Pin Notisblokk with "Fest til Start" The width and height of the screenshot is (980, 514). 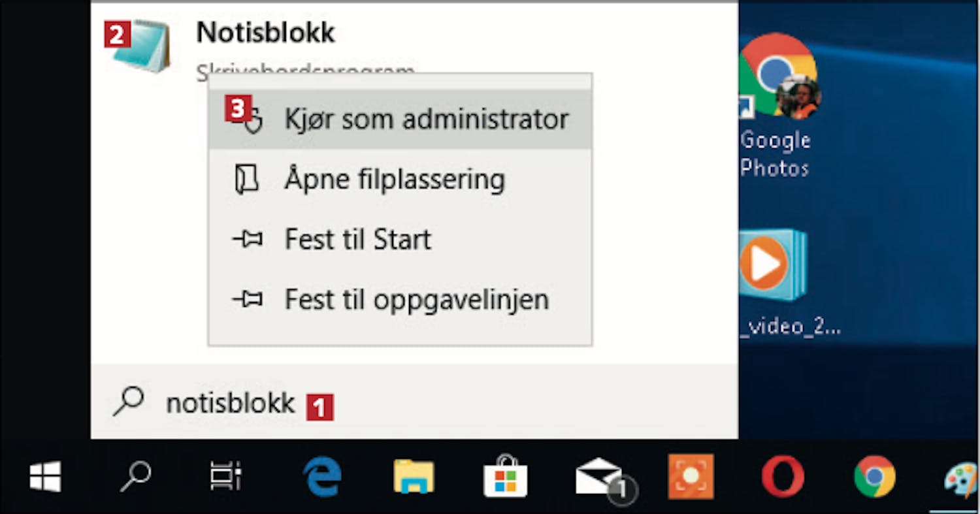pyautogui.click(x=400, y=240)
